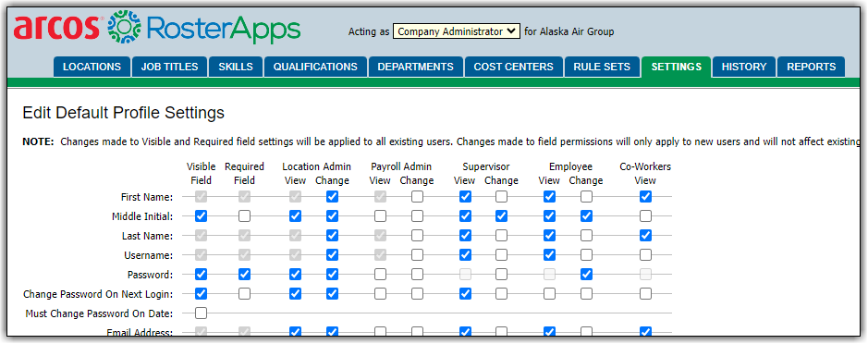
Task: Uncheck Last Name Co-Workers View checkbox
Action: 645,236
